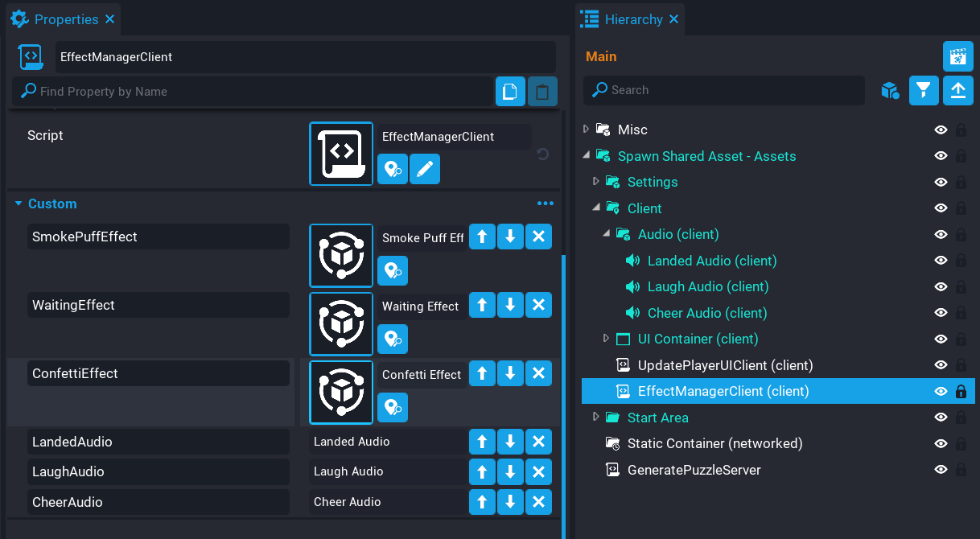980x539 pixels.
Task: Move WaitingEffect property up
Action: [x=482, y=305]
